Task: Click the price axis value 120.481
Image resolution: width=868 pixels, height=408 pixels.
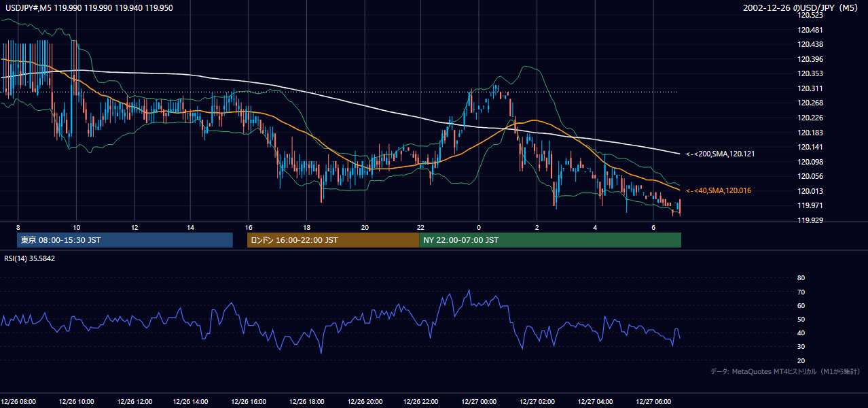Action: (811, 30)
